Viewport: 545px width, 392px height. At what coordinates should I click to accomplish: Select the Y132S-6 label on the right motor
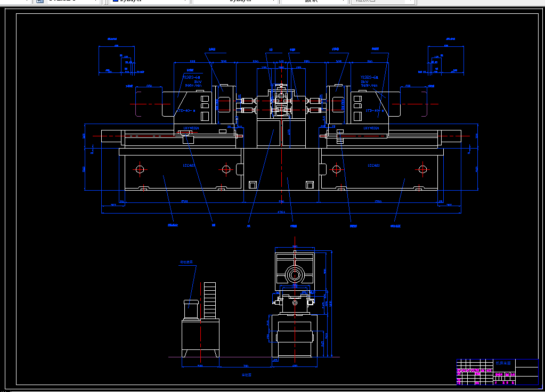click(x=369, y=78)
